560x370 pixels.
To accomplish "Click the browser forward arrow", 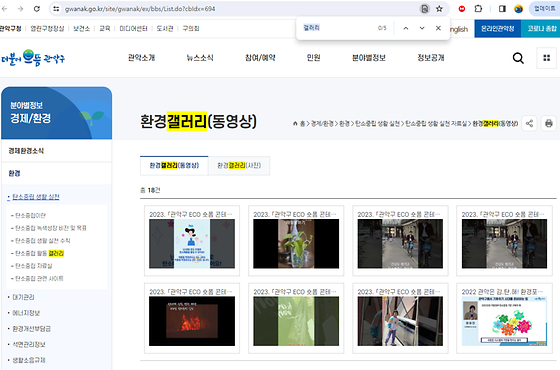I will click(x=20, y=9).
